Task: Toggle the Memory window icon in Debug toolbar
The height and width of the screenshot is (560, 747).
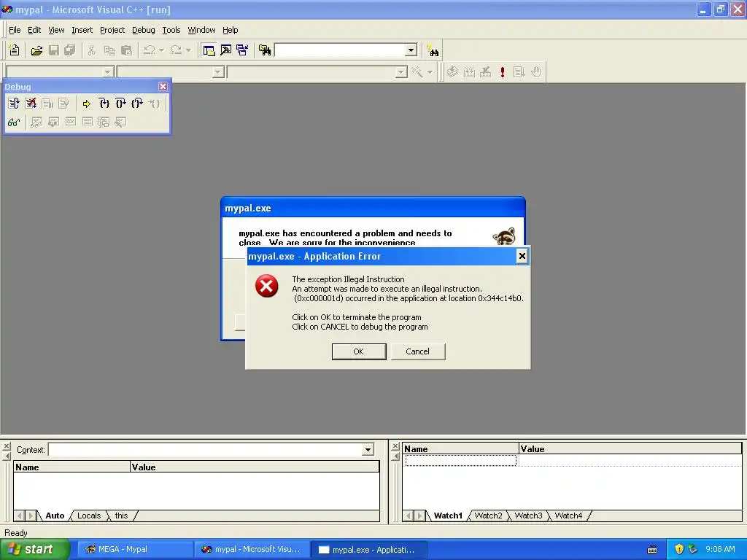Action: coord(88,122)
